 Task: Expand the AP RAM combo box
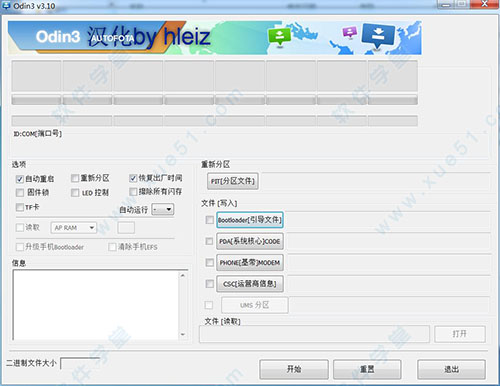(74, 228)
